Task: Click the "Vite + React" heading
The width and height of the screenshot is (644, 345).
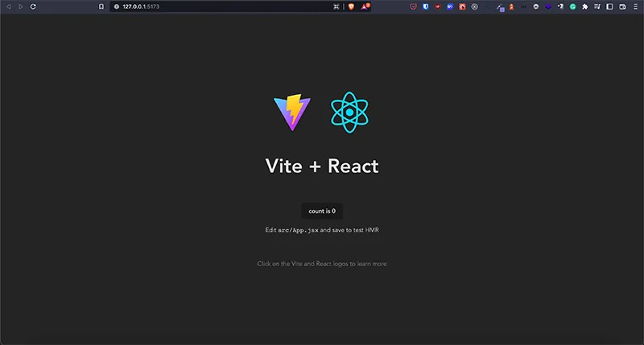Action: pos(322,166)
